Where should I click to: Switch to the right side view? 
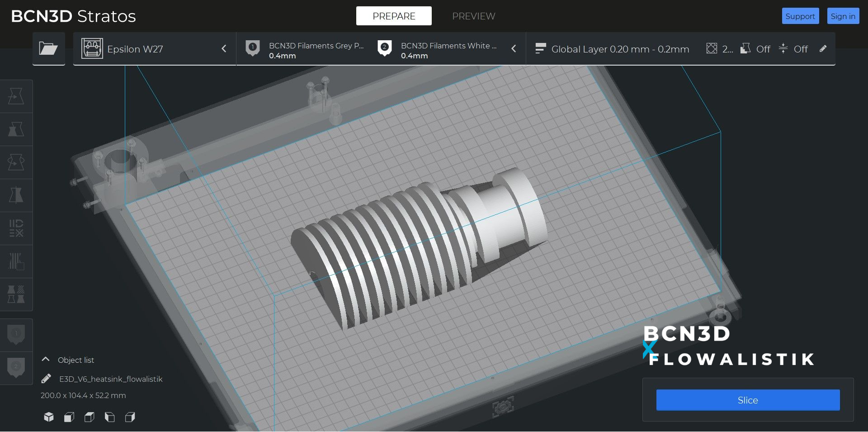(130, 417)
